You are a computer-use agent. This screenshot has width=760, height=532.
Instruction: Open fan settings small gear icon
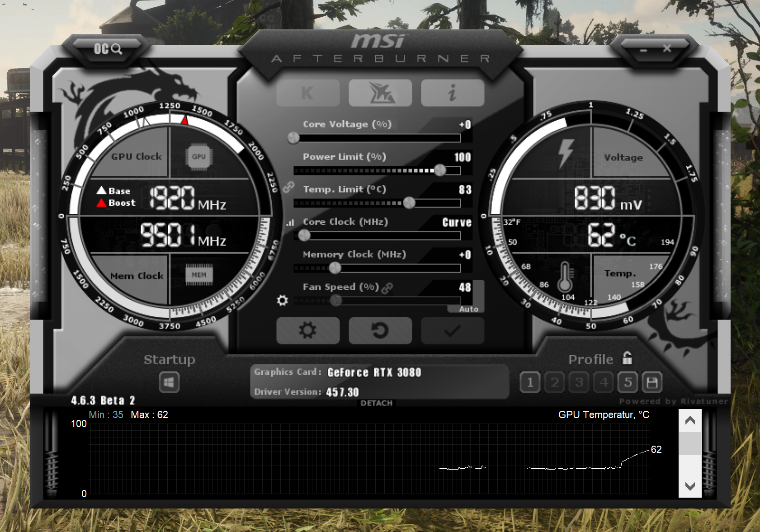pyautogui.click(x=282, y=300)
